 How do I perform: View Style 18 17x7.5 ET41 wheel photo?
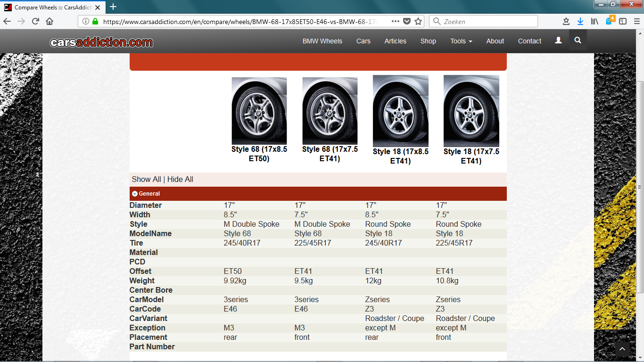coord(471,111)
